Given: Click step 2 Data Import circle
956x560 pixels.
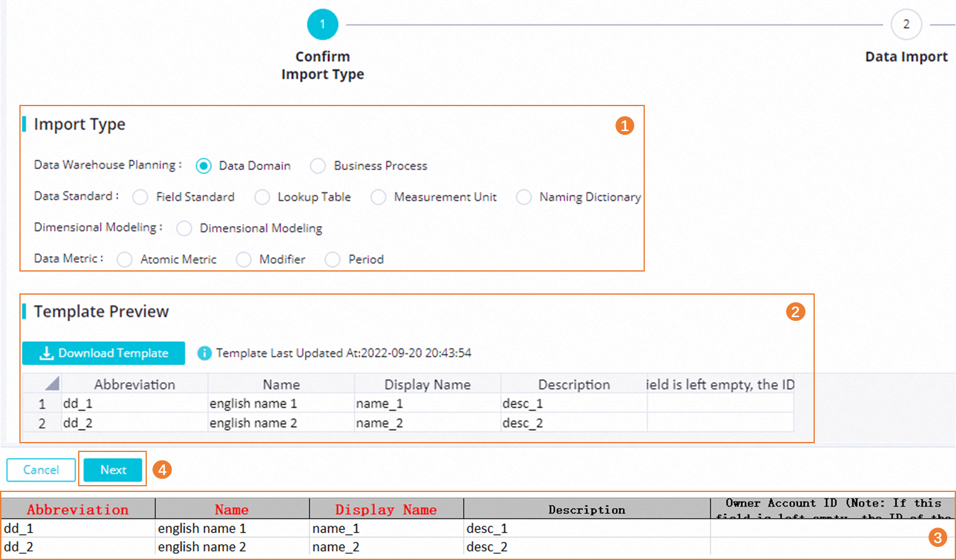Looking at the screenshot, I should coord(906,24).
